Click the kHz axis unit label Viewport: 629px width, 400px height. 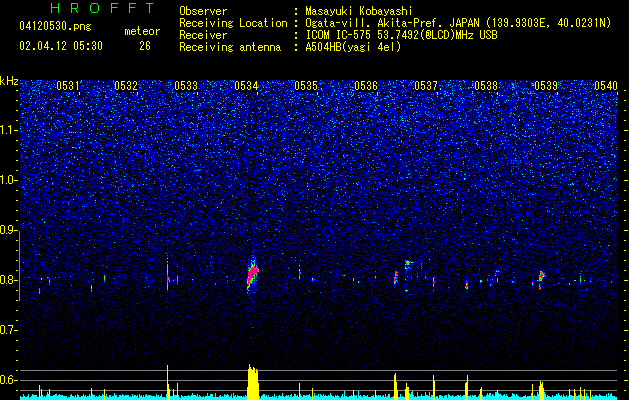(x=9, y=81)
